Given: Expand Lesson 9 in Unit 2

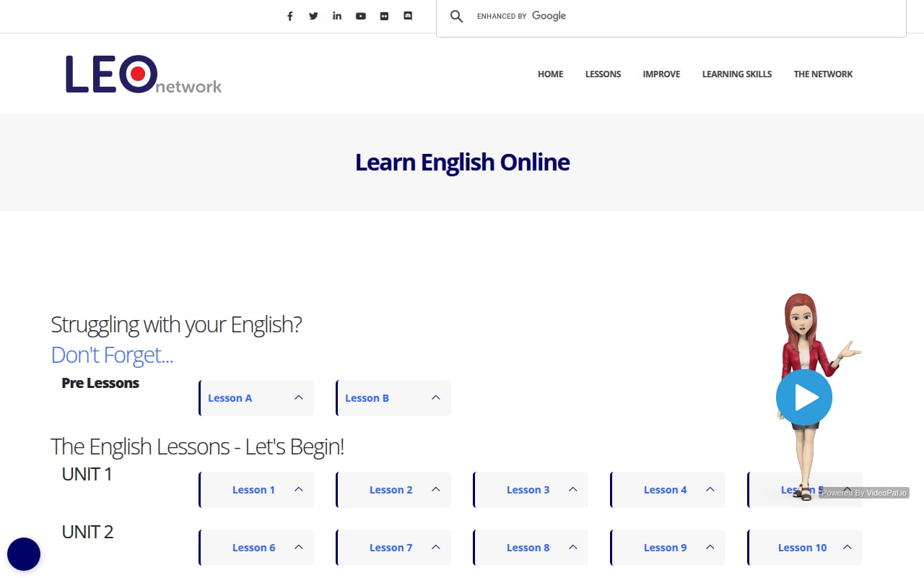Looking at the screenshot, I should tap(668, 548).
